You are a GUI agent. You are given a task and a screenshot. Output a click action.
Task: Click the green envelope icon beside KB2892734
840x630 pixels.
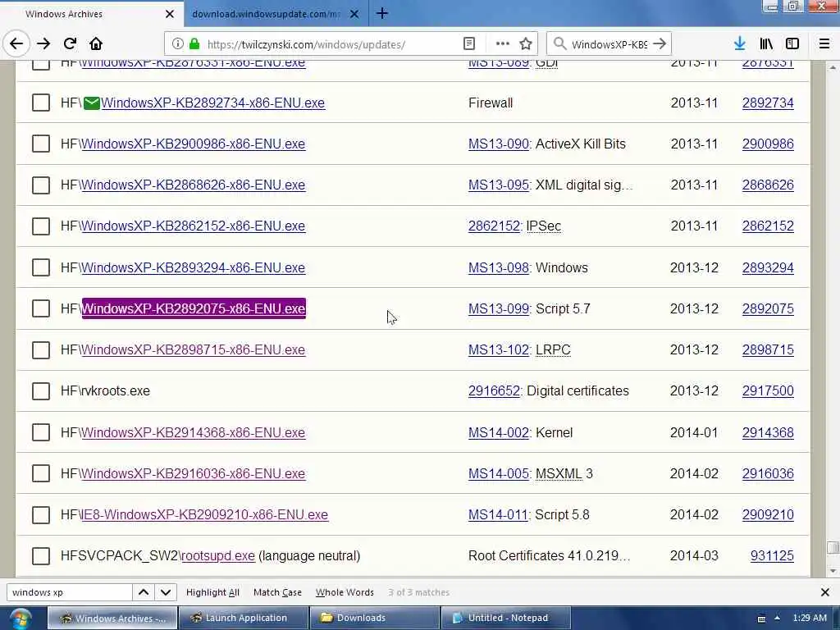coord(92,103)
